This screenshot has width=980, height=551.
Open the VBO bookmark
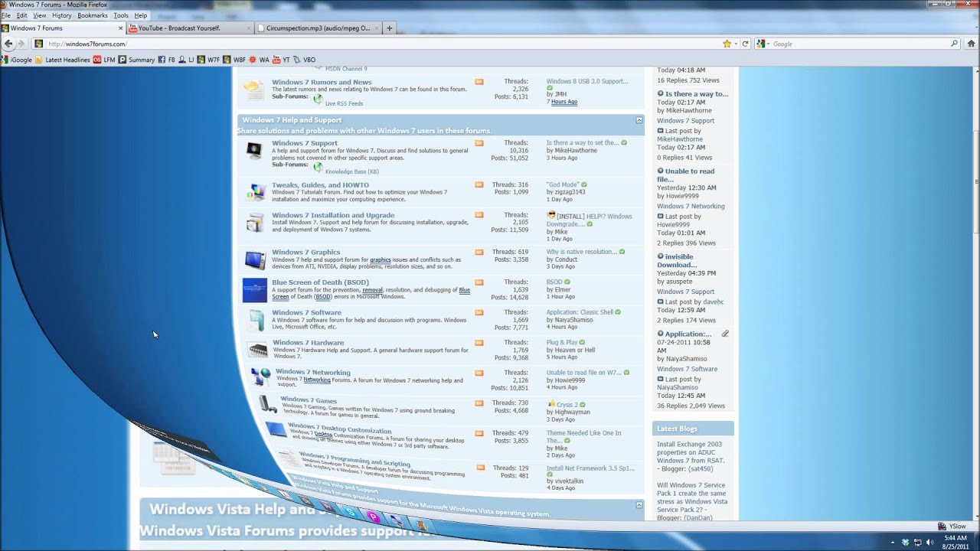click(305, 60)
